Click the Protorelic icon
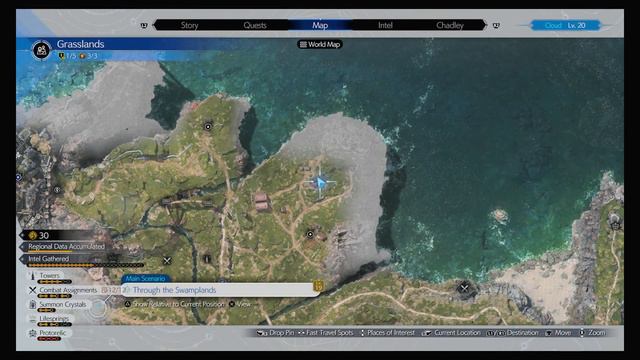The height and width of the screenshot is (360, 640). (33, 333)
